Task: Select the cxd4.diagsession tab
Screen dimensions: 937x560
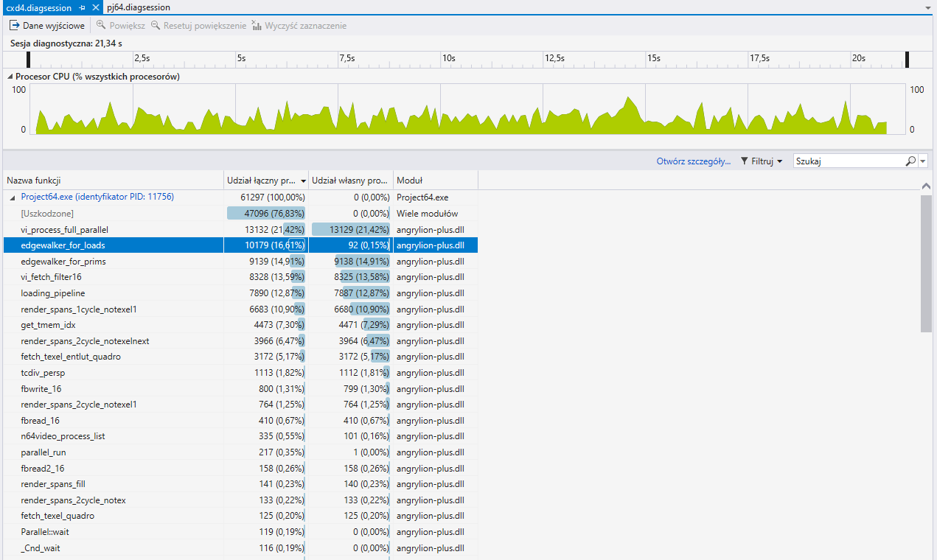Action: tap(41, 8)
